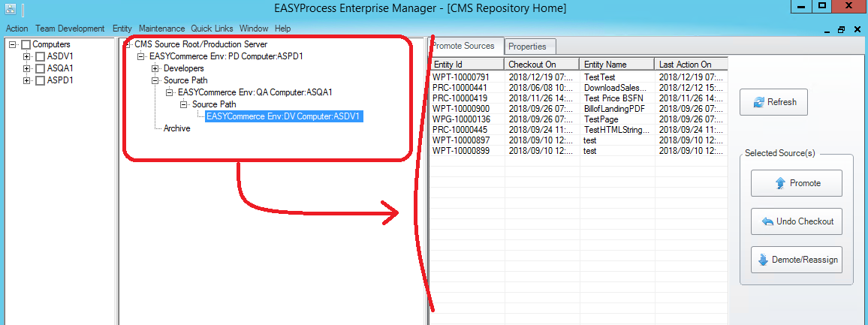Collapse the Source Path node under ASPD1

(x=155, y=80)
